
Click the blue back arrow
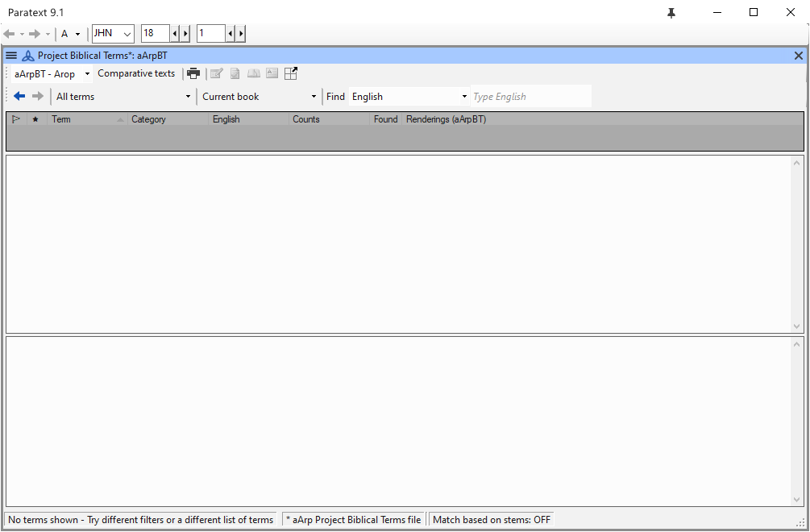(19, 96)
